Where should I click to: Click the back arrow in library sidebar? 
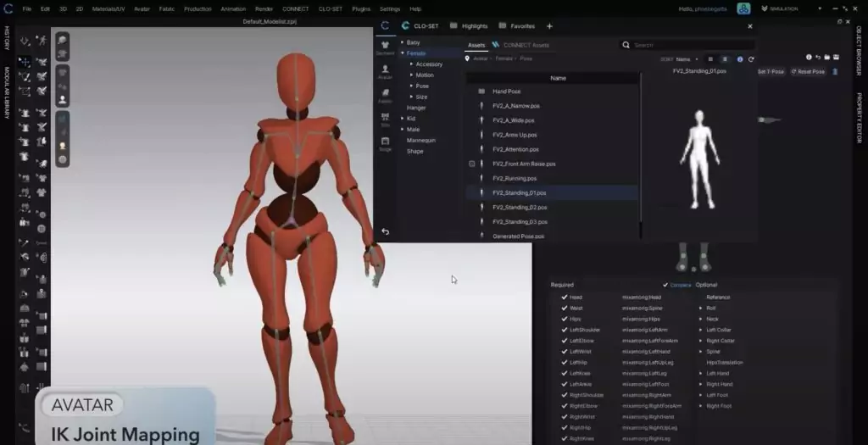point(386,232)
